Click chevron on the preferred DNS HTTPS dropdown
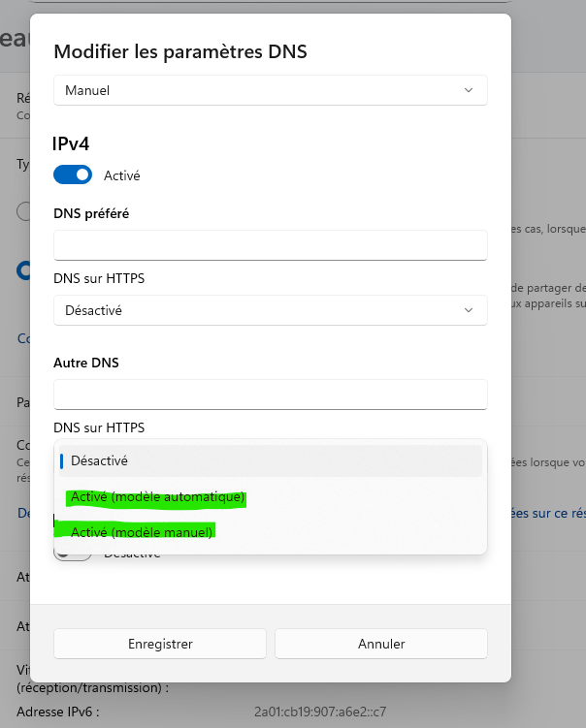586x728 pixels. (x=469, y=311)
